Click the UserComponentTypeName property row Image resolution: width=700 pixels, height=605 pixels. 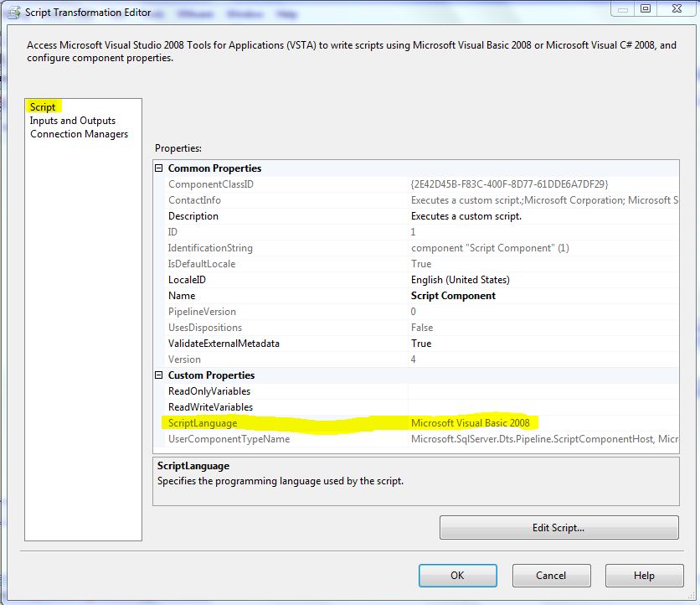229,439
